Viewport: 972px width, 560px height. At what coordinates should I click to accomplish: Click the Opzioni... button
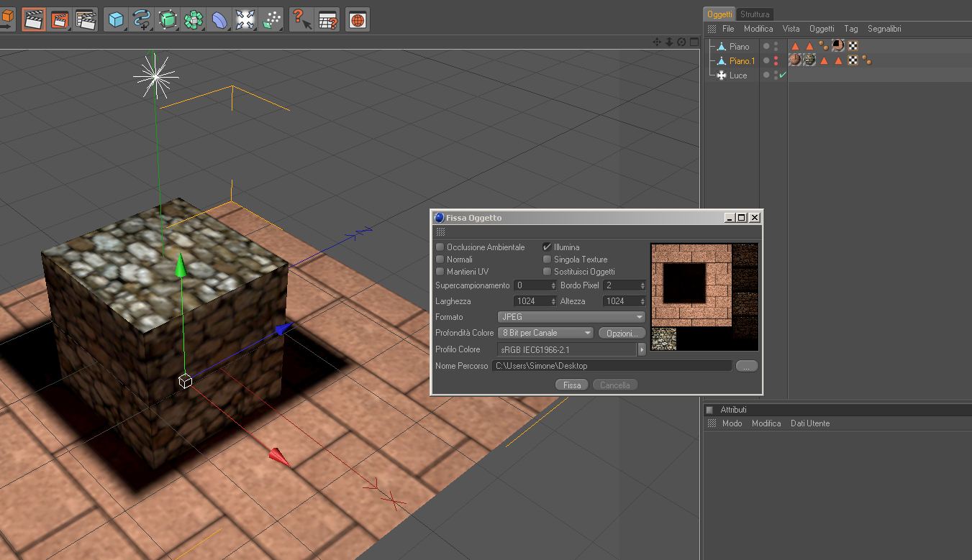point(622,334)
